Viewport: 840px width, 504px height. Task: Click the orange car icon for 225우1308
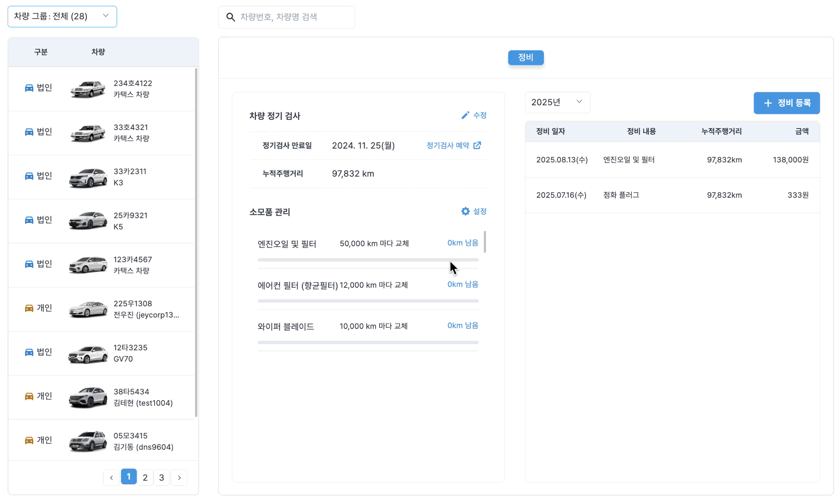(29, 308)
